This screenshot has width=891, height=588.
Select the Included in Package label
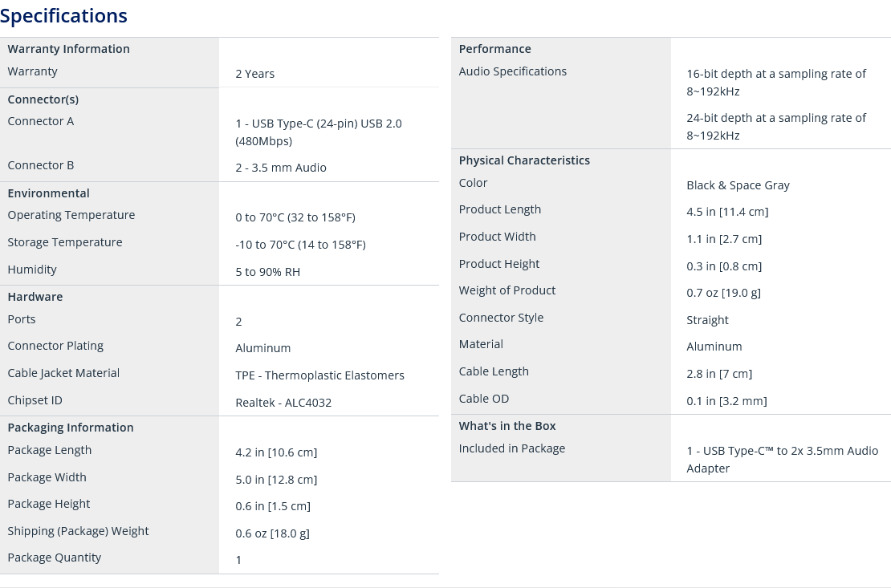pos(512,448)
